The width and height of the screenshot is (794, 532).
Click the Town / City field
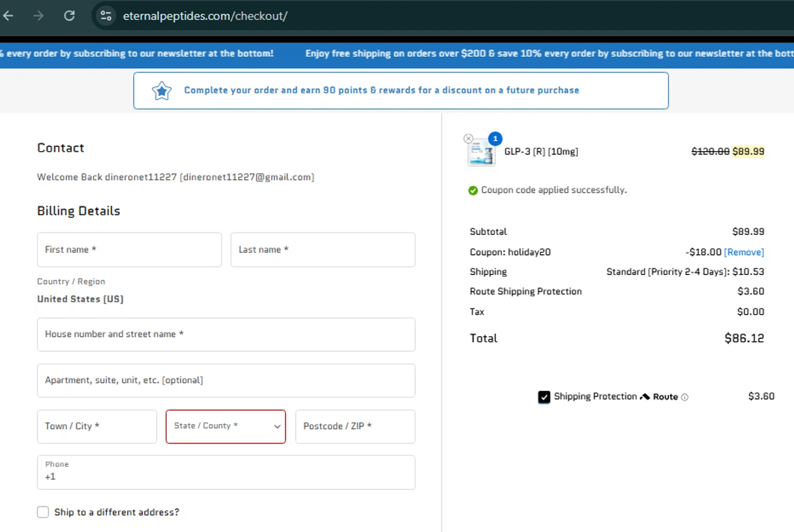(97, 426)
